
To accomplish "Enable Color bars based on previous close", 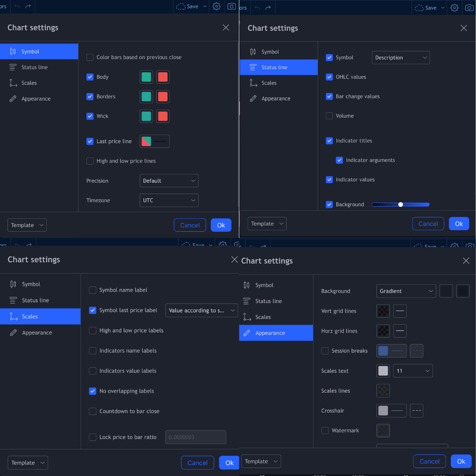I will click(90, 57).
